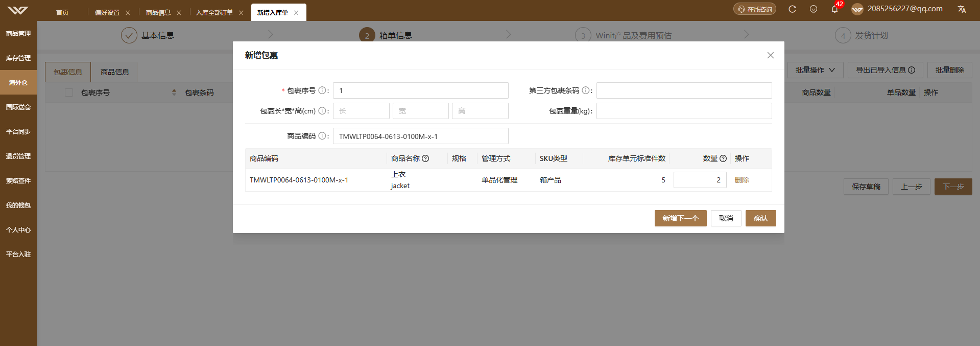Click help icon next to 数量 header

pyautogui.click(x=723, y=158)
